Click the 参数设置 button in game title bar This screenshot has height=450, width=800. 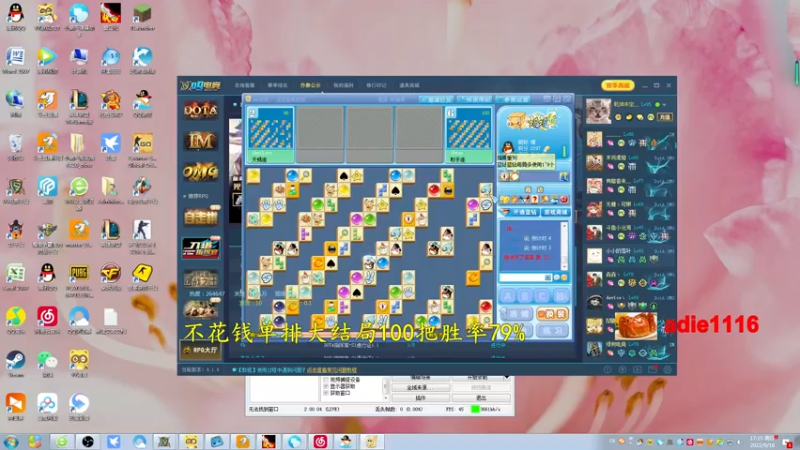tap(514, 99)
